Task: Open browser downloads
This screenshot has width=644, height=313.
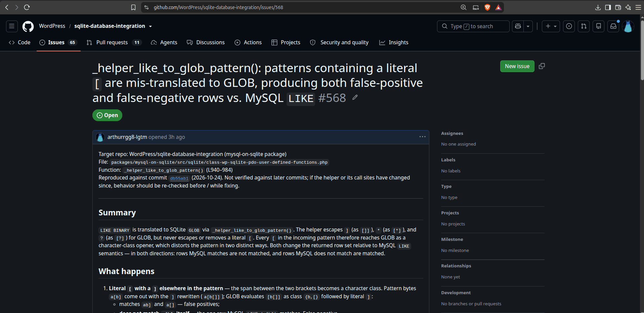Action: (x=598, y=7)
